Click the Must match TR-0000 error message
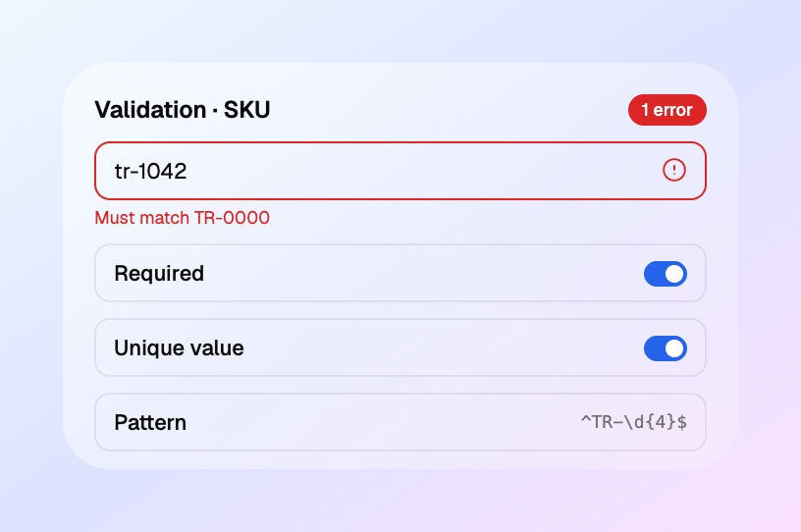The height and width of the screenshot is (532, 801). (183, 218)
